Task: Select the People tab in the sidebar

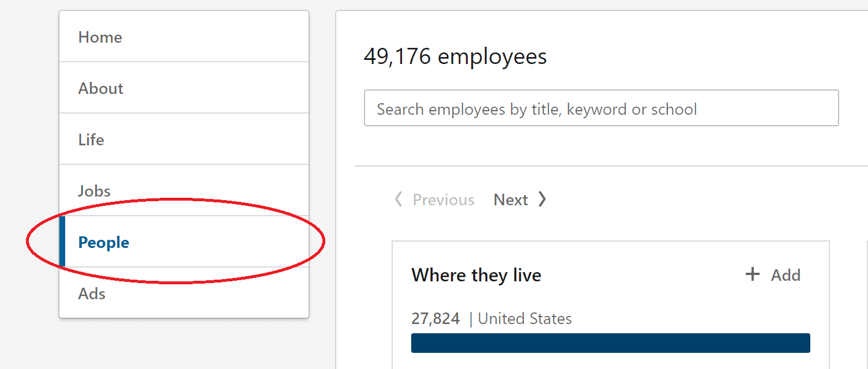Action: click(103, 242)
